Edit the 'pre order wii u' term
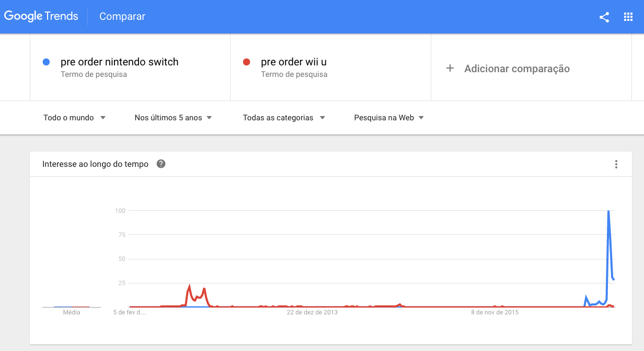Image resolution: width=644 pixels, height=351 pixels. 294,62
